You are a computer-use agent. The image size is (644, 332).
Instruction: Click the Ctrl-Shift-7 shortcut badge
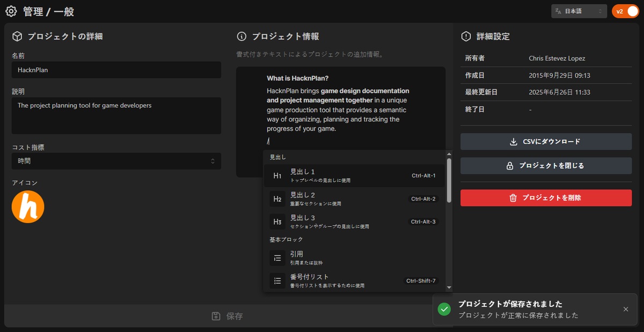(x=421, y=281)
